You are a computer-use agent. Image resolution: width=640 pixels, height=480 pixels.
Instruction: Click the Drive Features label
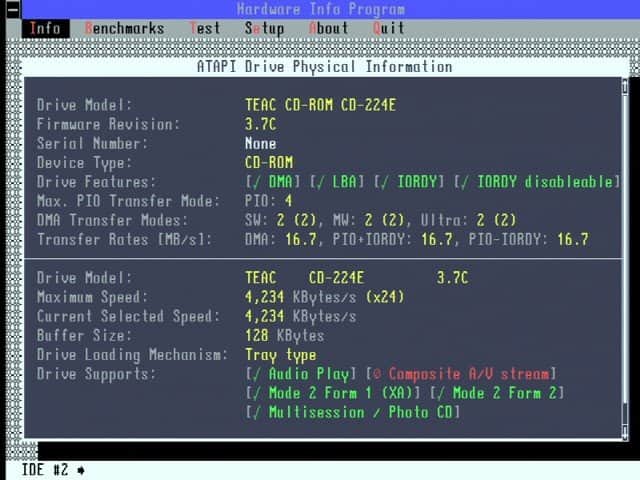[x=96, y=182]
